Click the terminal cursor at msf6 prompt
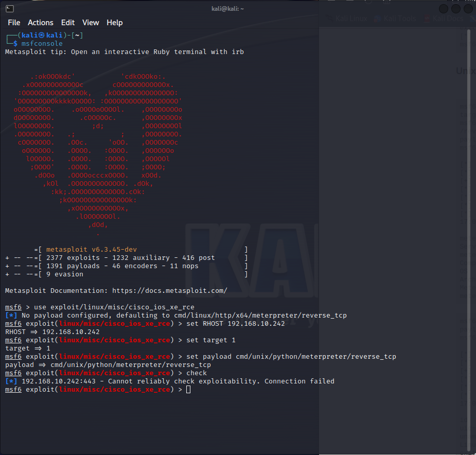Viewport: 476px width, 455px height. point(188,390)
